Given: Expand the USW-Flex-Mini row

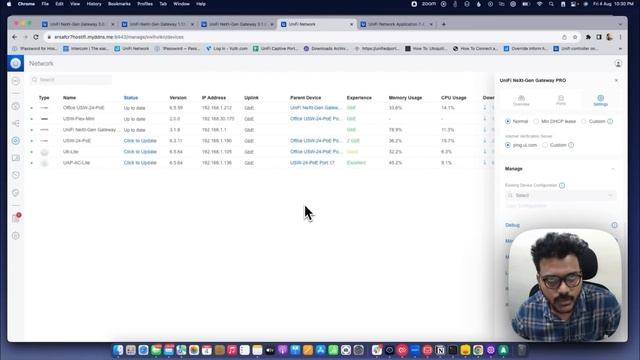Looking at the screenshot, I should point(31,119).
